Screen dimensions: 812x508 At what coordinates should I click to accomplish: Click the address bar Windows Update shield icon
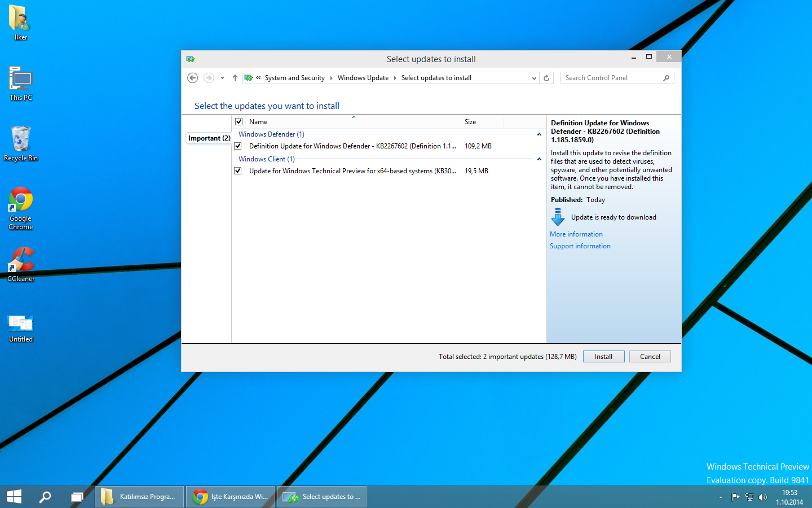tap(249, 78)
